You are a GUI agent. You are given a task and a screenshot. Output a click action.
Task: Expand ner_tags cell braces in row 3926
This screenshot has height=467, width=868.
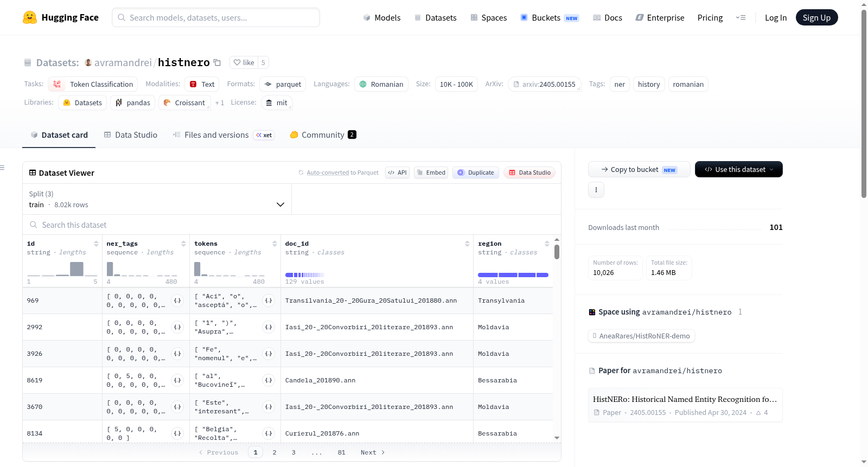pyautogui.click(x=177, y=354)
